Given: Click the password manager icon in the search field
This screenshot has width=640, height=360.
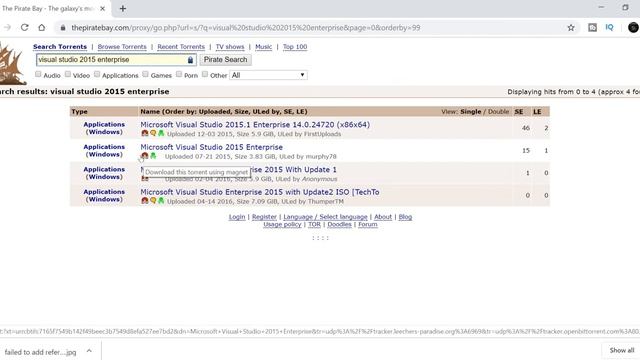Looking at the screenshot, I should (190, 60).
